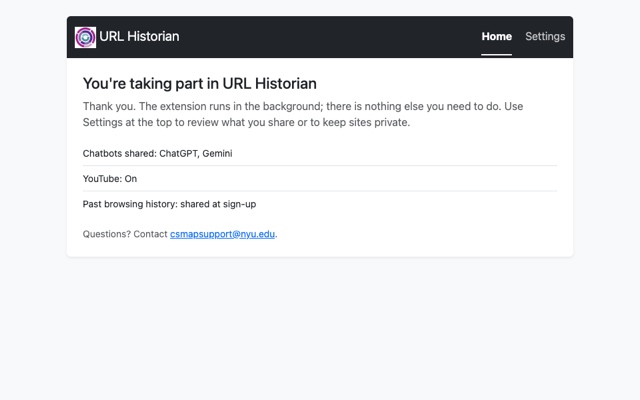This screenshot has width=640, height=400.
Task: Select the "You're taking part in URL Historian" heading
Action: [200, 83]
